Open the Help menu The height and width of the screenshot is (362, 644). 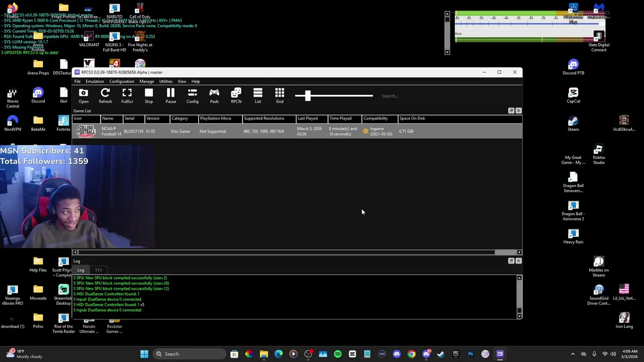195,81
